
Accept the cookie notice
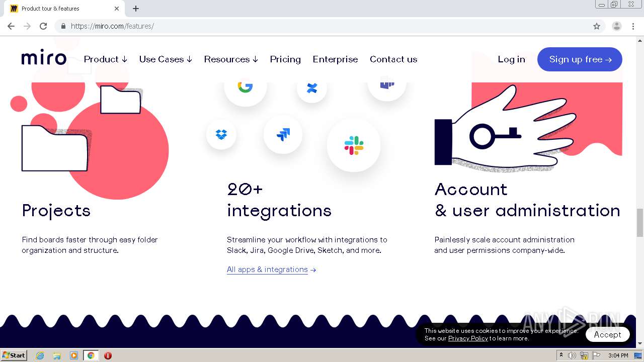click(x=607, y=334)
